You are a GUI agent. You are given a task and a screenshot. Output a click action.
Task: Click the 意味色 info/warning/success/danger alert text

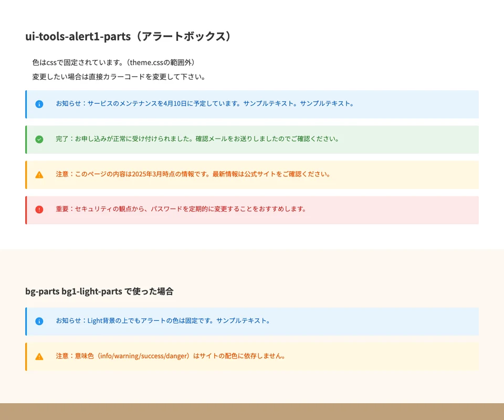[171, 356]
